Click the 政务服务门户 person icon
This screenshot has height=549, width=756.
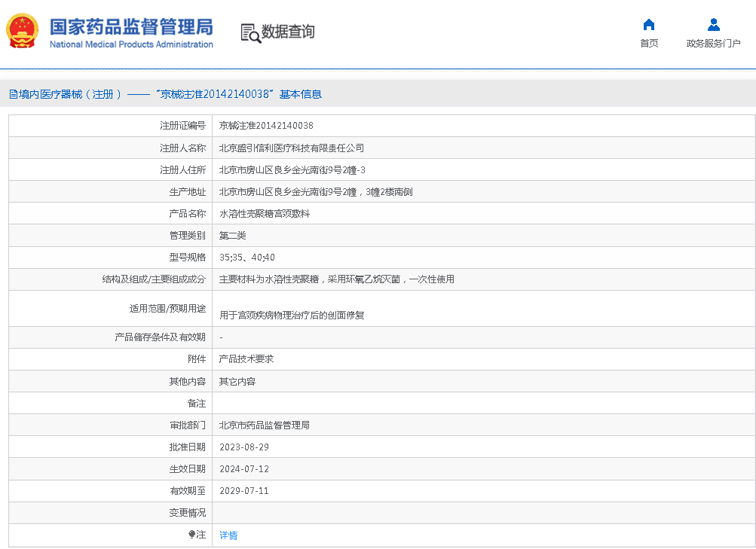[x=713, y=25]
